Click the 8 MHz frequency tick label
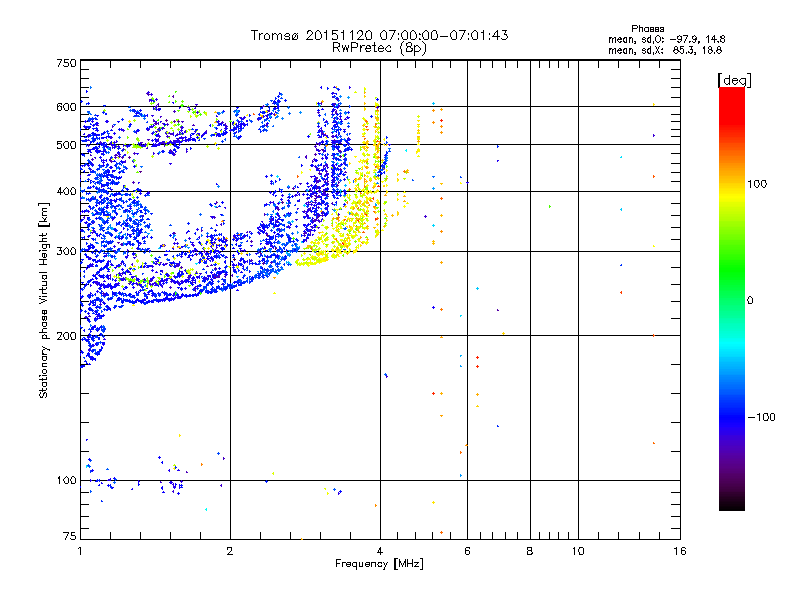The width and height of the screenshot is (800, 600). coord(530,551)
